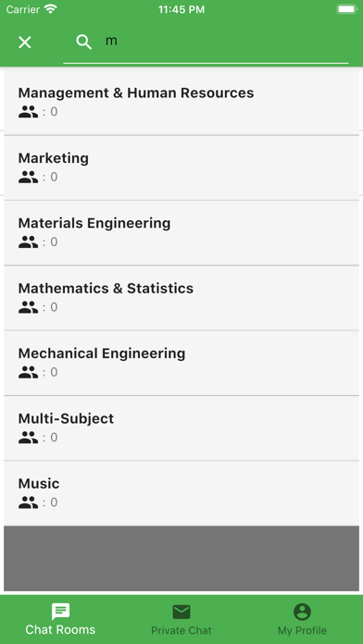
Task: Open the Marketing chat room
Action: 181,167
